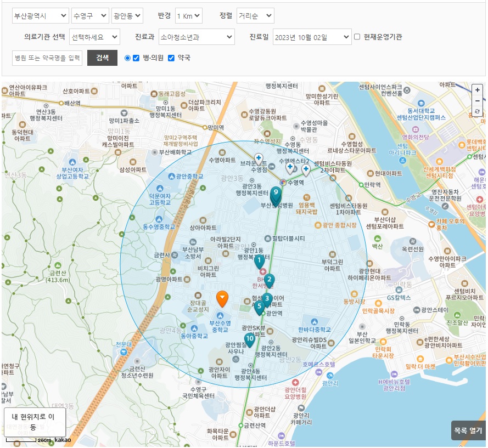Click the blue plus hospital marker near 수영점

point(258,159)
